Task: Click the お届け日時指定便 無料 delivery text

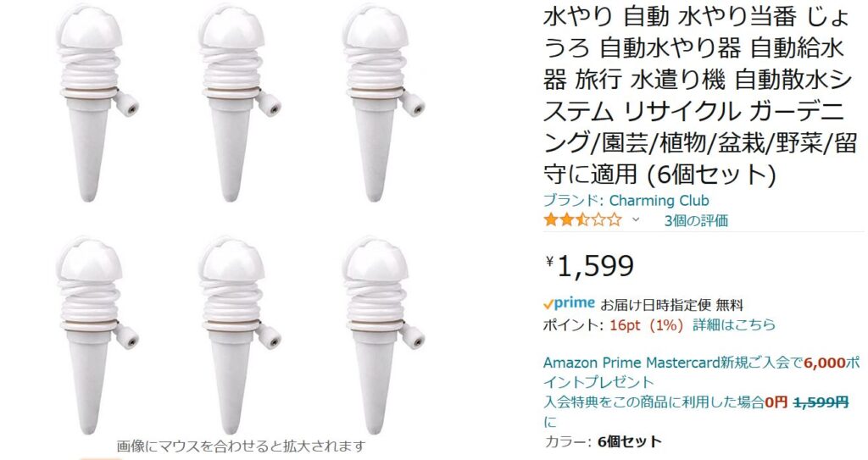Action: [x=672, y=304]
